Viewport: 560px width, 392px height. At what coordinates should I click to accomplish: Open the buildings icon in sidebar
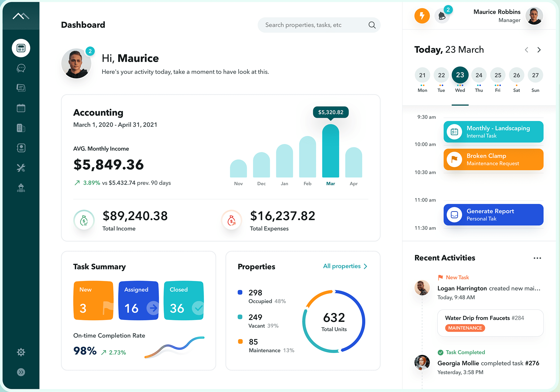21,128
